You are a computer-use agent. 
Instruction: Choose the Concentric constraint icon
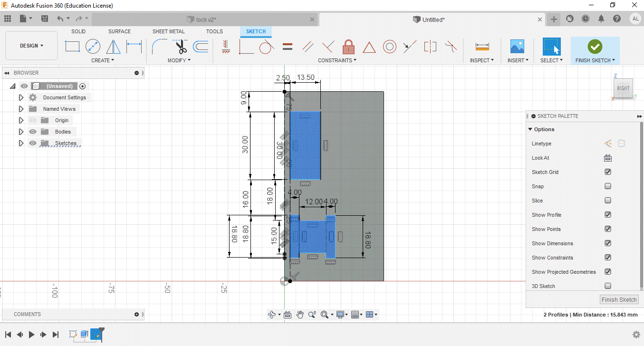(x=390, y=47)
